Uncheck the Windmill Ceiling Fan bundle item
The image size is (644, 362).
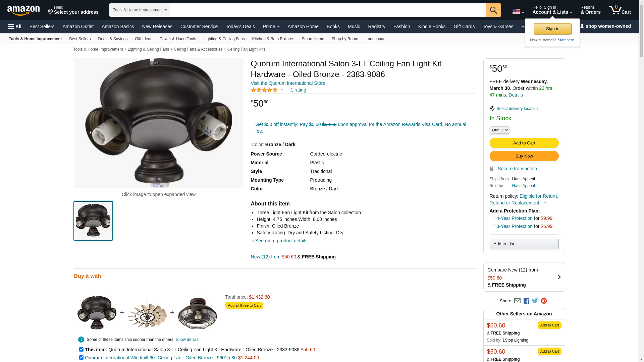81,358
